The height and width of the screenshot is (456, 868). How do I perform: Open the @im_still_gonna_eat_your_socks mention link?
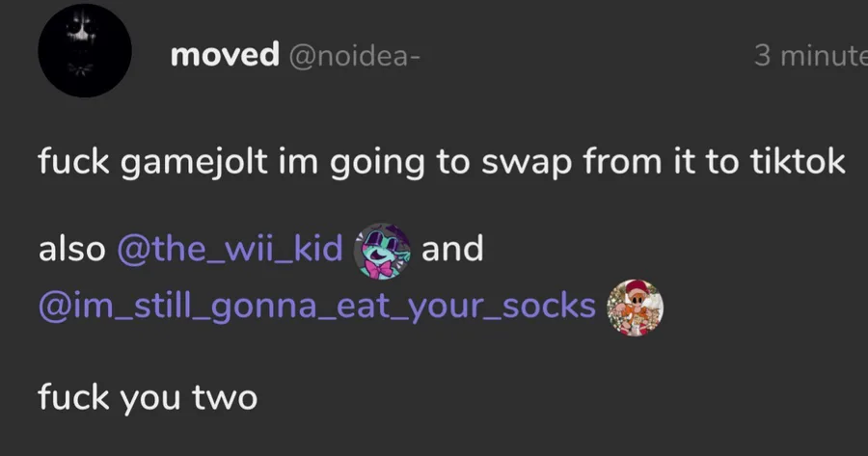pyautogui.click(x=317, y=306)
